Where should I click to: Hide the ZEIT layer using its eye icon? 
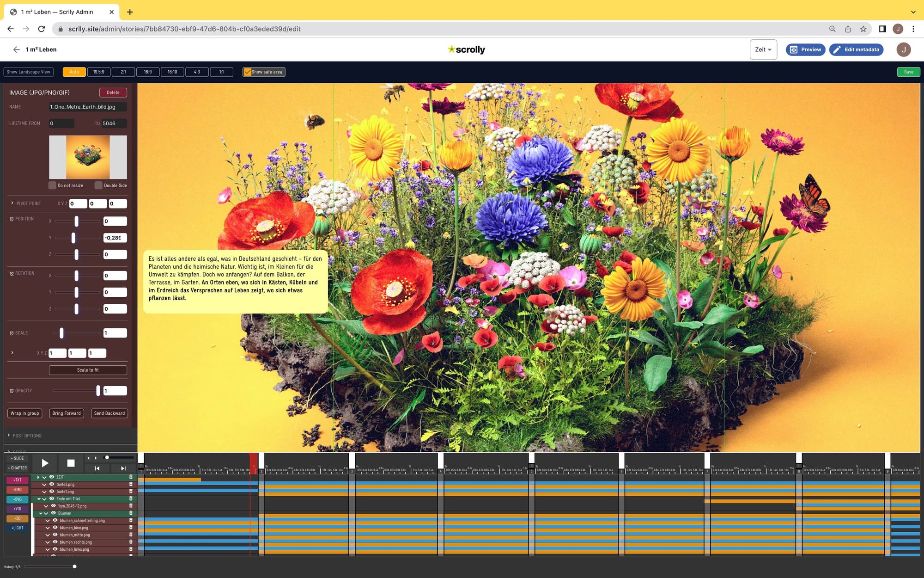52,477
